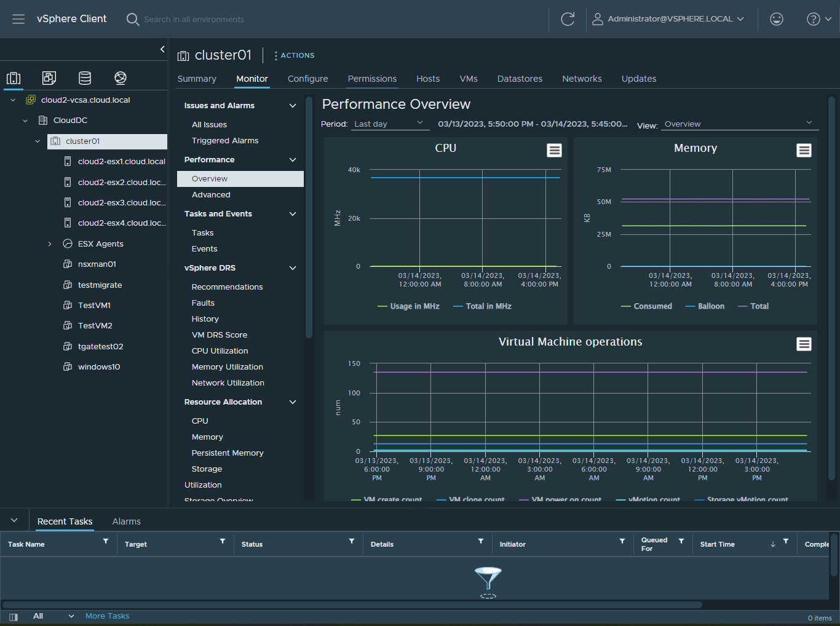Open Advanced performance view
Viewport: 840px width, 626px height.
(x=211, y=195)
